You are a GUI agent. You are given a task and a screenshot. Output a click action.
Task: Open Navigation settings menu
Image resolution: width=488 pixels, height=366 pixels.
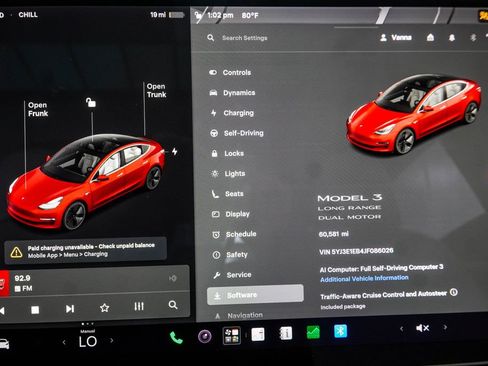[239, 315]
